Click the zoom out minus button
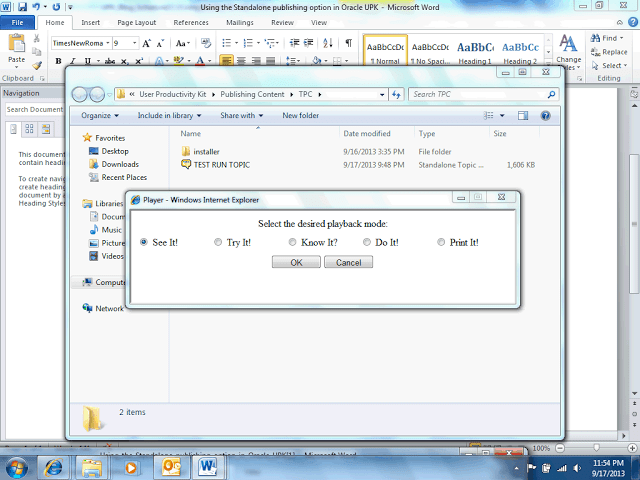 560,448
